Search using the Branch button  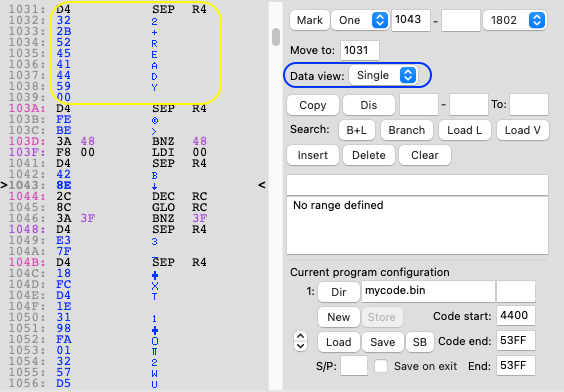tap(406, 130)
